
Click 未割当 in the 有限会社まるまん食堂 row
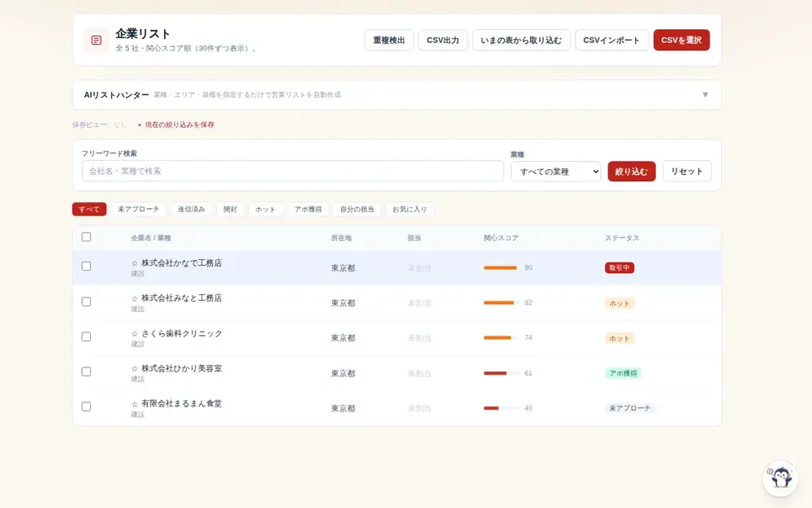pyautogui.click(x=419, y=409)
